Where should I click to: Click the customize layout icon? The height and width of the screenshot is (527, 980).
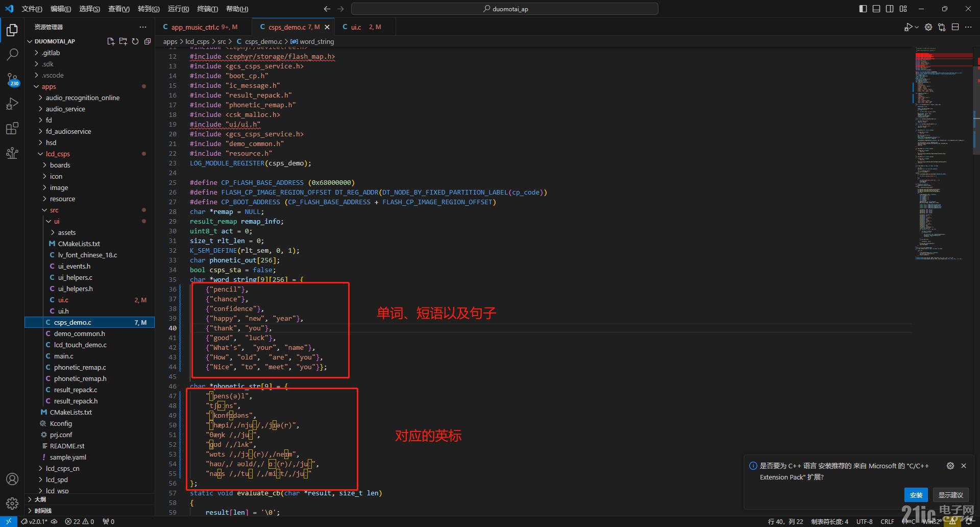[x=903, y=9]
